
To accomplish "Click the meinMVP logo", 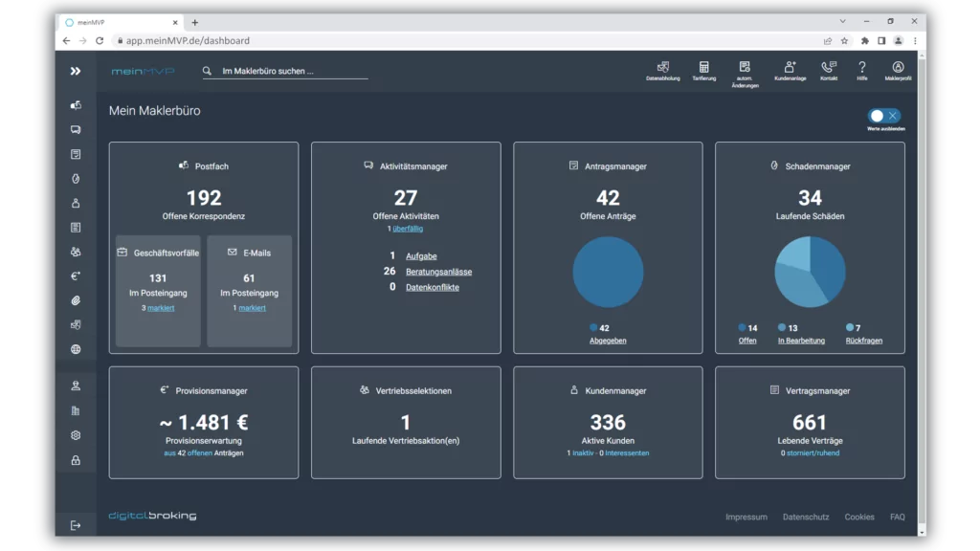I will click(143, 71).
